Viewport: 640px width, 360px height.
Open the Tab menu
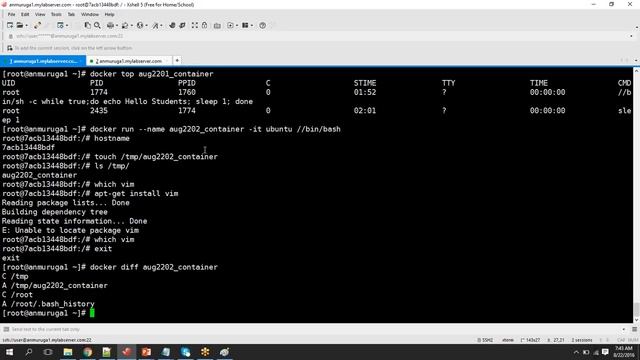click(x=71, y=14)
